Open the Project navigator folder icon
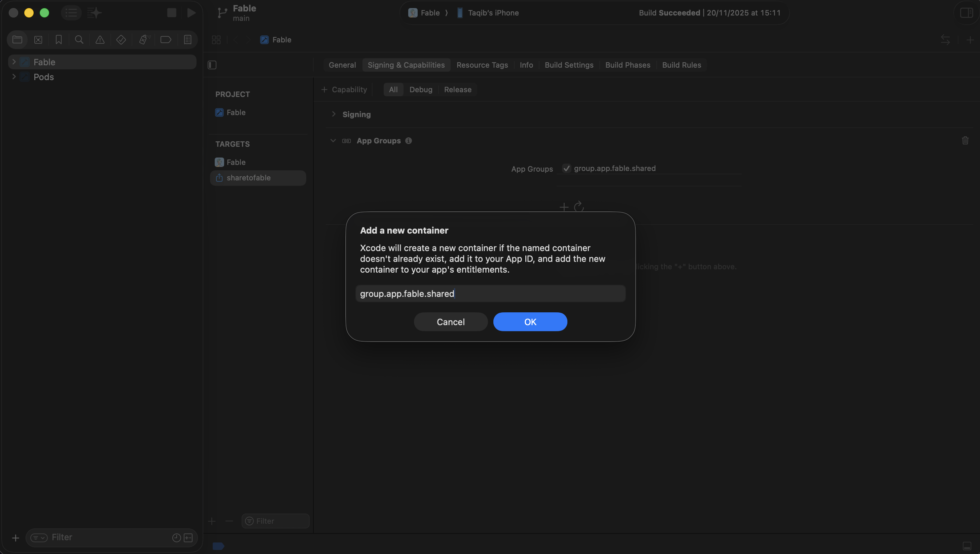The width and height of the screenshot is (980, 554). coord(17,40)
